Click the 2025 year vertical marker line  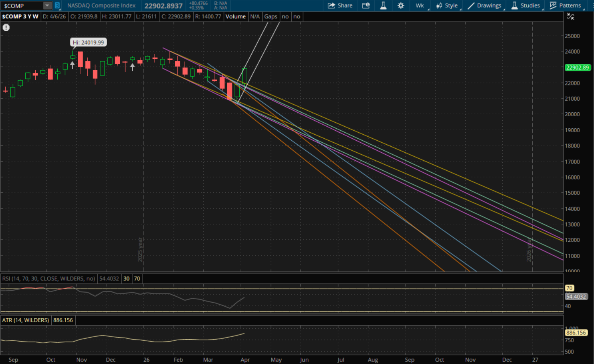tap(144, 160)
